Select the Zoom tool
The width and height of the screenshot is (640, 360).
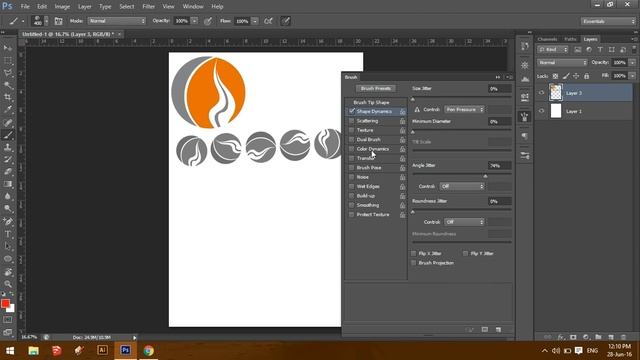click(x=8, y=284)
